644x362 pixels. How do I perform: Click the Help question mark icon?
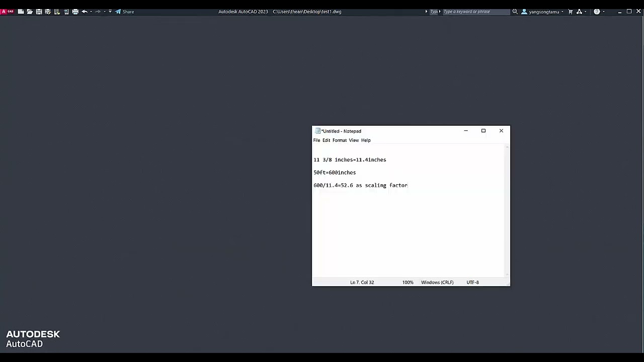597,12
